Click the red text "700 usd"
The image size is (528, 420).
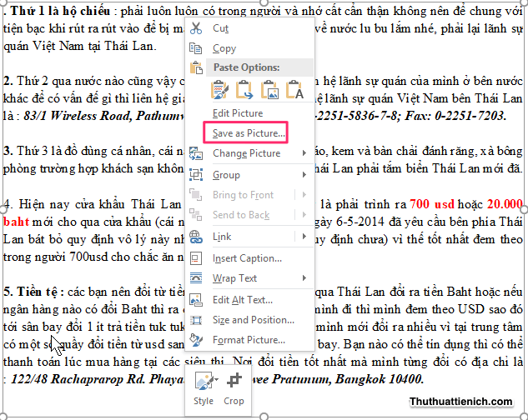tap(432, 204)
